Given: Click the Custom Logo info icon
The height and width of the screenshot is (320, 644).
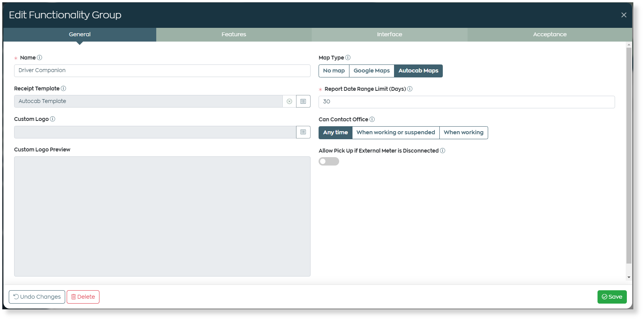Looking at the screenshot, I should tap(53, 119).
